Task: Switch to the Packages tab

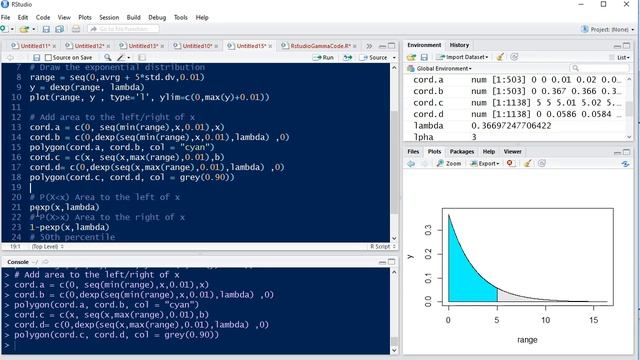Action: [x=462, y=151]
